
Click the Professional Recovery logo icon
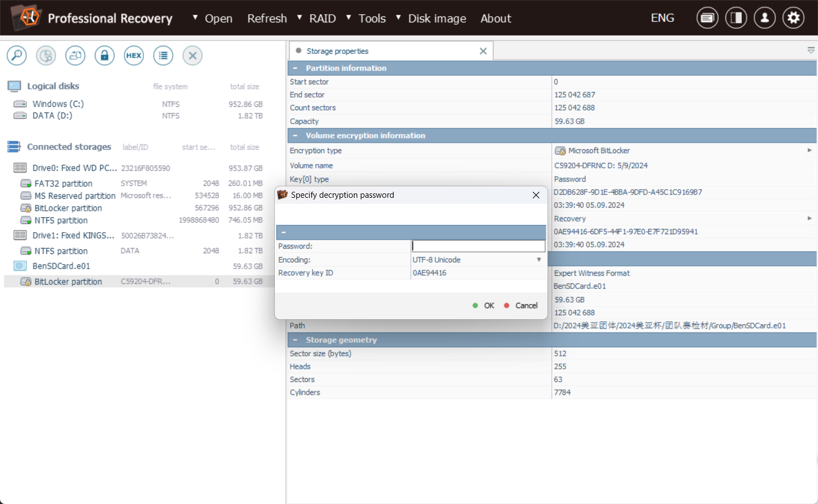[x=26, y=17]
